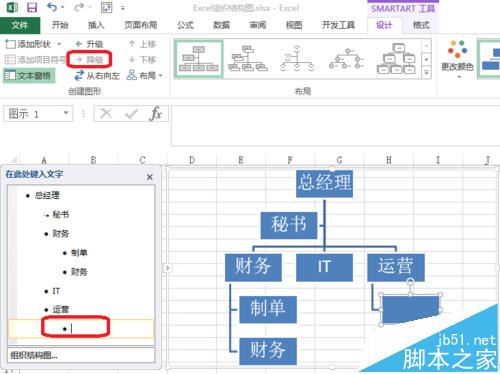Click the formula bar cancel X icon
Image resolution: width=500 pixels, height=374 pixels.
[106, 114]
